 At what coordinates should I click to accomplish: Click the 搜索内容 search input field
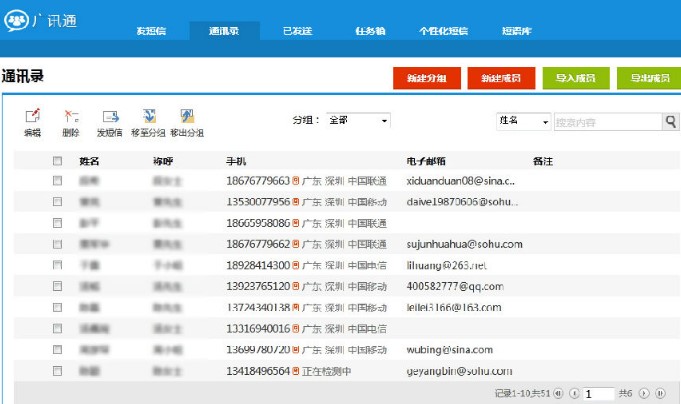[608, 122]
